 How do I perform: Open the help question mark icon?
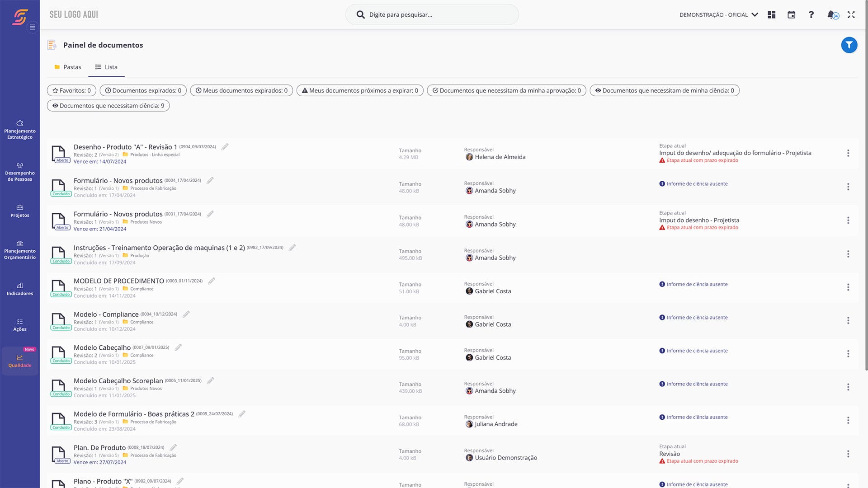coord(811,14)
